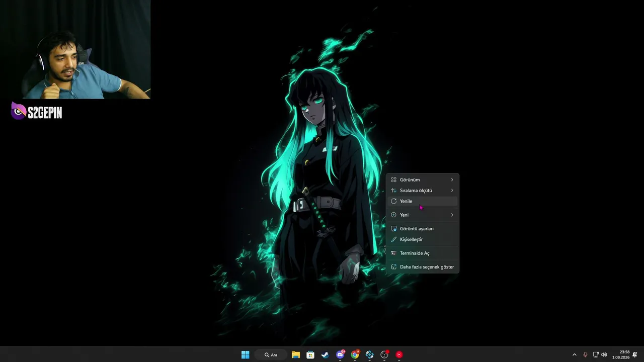Choose Terminalde Aç
Image resolution: width=644 pixels, height=362 pixels.
point(422,253)
